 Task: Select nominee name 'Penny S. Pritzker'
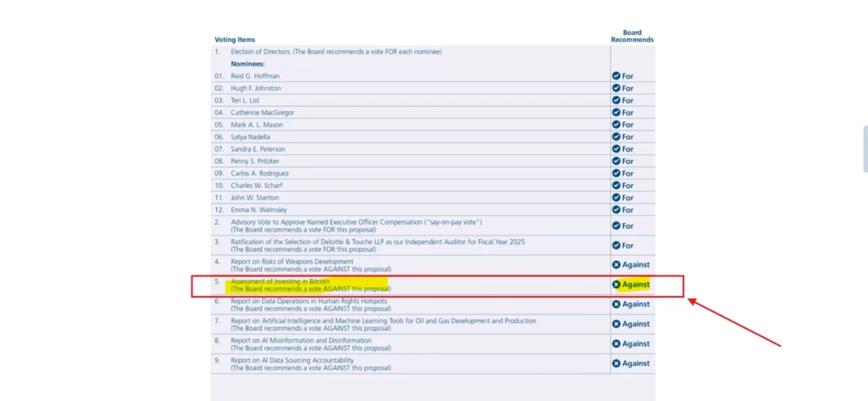click(x=255, y=161)
